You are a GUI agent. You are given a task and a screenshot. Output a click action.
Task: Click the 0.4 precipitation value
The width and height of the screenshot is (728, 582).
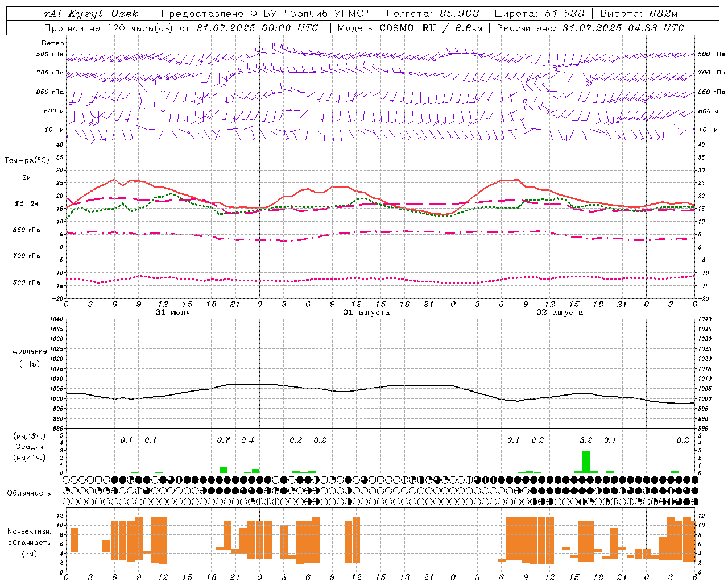click(248, 440)
